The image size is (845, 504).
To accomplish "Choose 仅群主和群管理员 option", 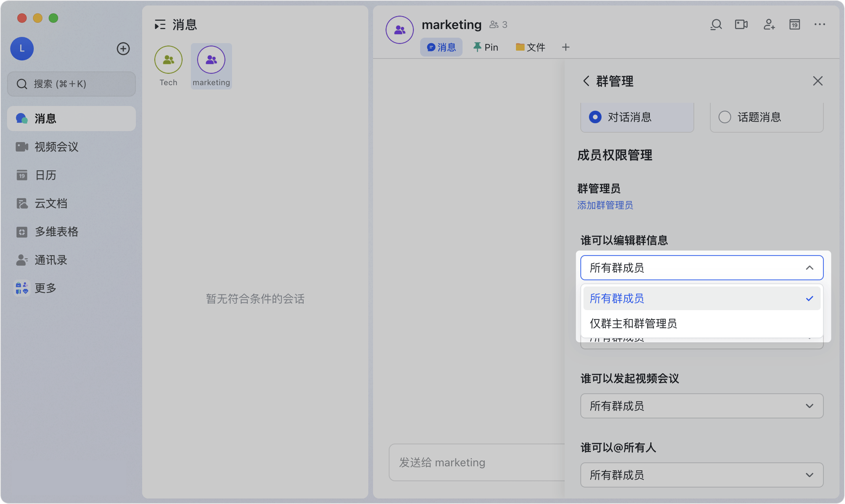I will [x=702, y=323].
